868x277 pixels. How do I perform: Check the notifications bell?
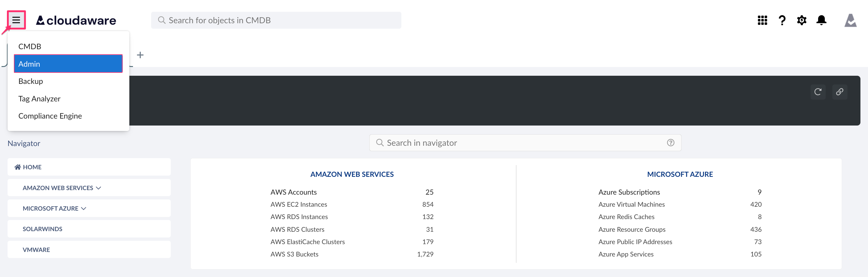tap(821, 20)
